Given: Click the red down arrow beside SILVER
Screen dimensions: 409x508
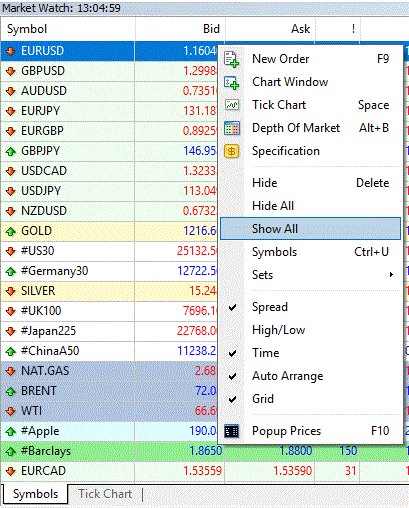Looking at the screenshot, I should tap(11, 291).
